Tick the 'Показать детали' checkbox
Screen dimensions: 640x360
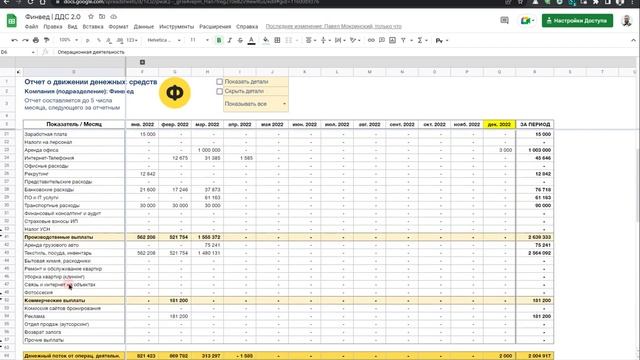pyautogui.click(x=220, y=82)
